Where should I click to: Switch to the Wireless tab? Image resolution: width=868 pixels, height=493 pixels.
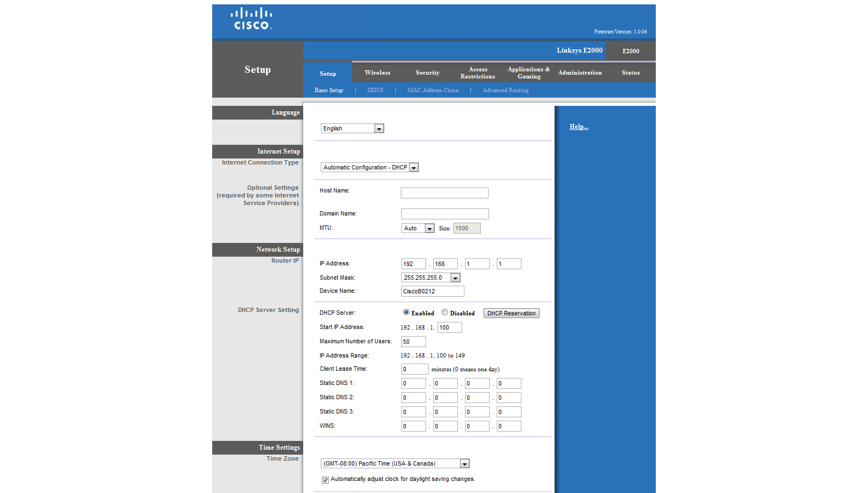pos(377,72)
